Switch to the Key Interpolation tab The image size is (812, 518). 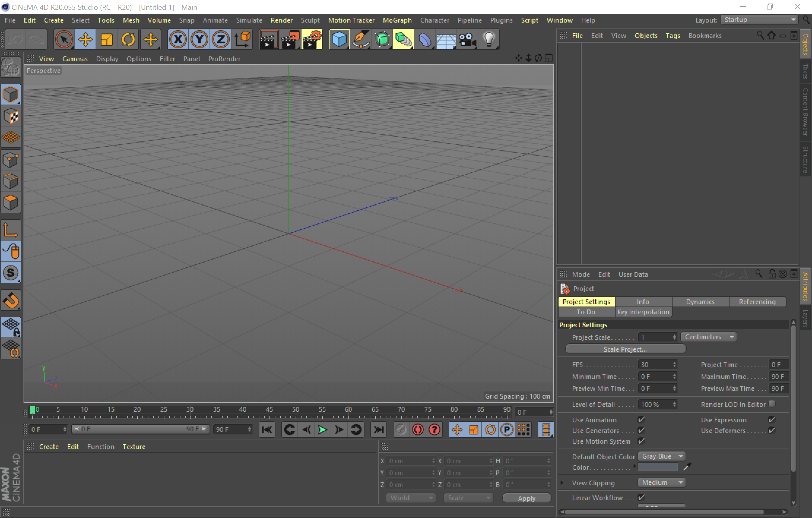(x=643, y=312)
